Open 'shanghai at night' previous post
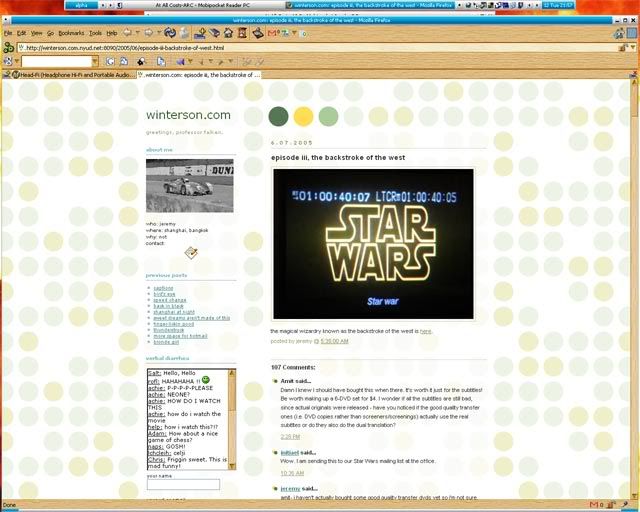640x512 pixels. tap(173, 312)
